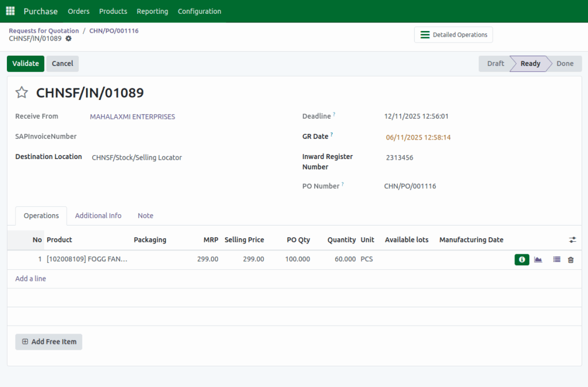588x387 pixels.
Task: Open the gear action menu beside CHNSF/IN/01089
Action: click(x=68, y=40)
